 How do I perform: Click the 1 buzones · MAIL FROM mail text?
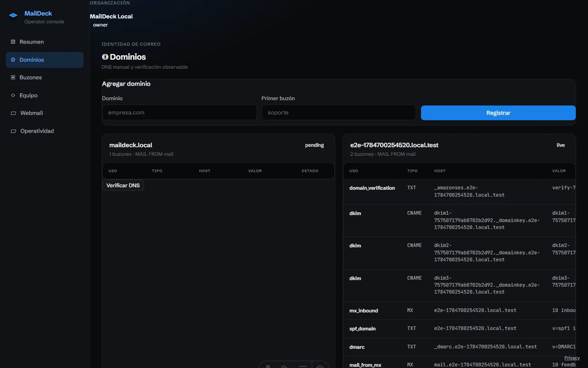[141, 154]
